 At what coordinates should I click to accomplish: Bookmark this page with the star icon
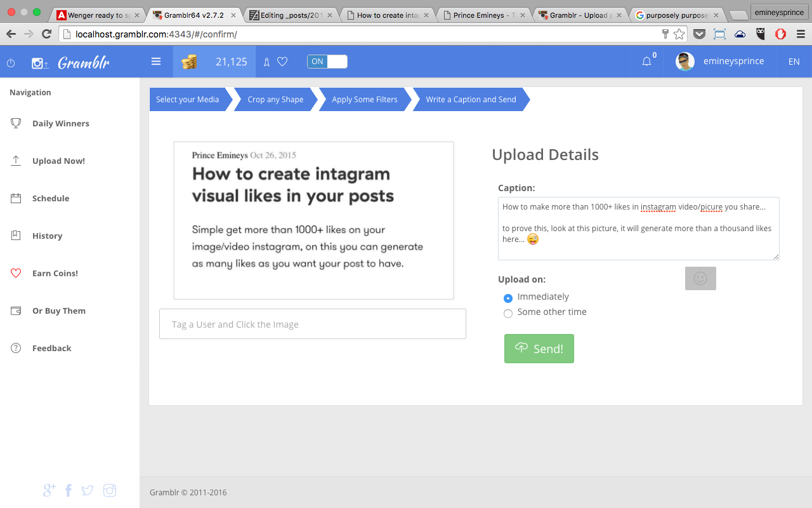click(x=679, y=34)
